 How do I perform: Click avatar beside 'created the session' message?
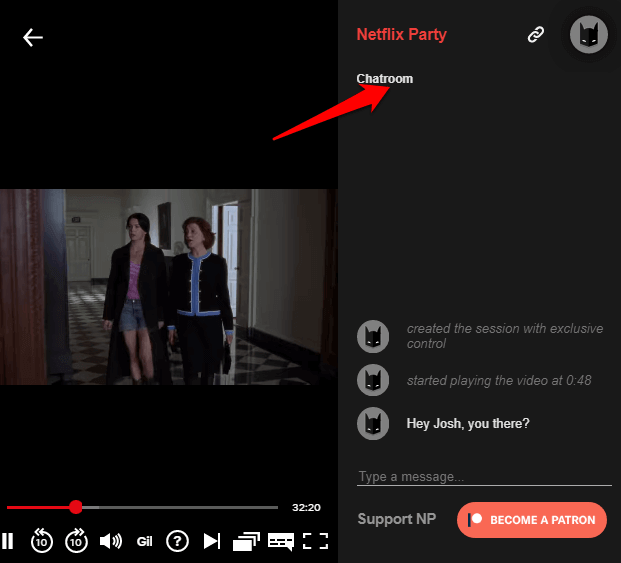[x=373, y=337]
